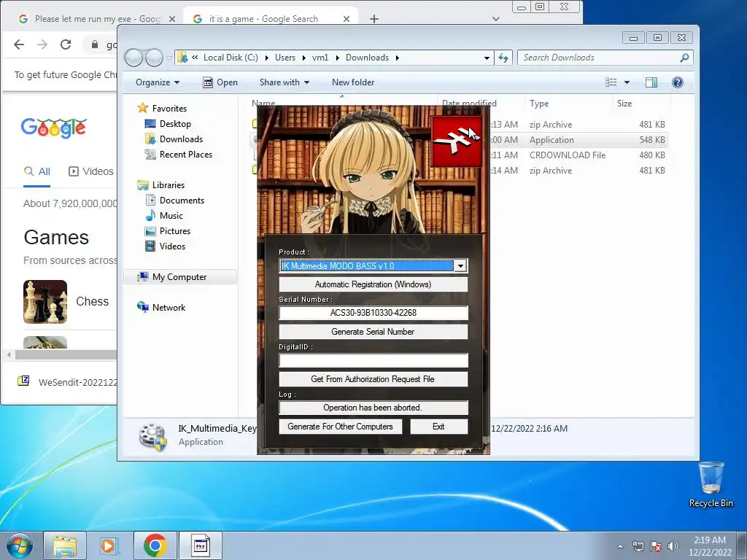
Task: Open the view options dropdown arrow
Action: 627,82
